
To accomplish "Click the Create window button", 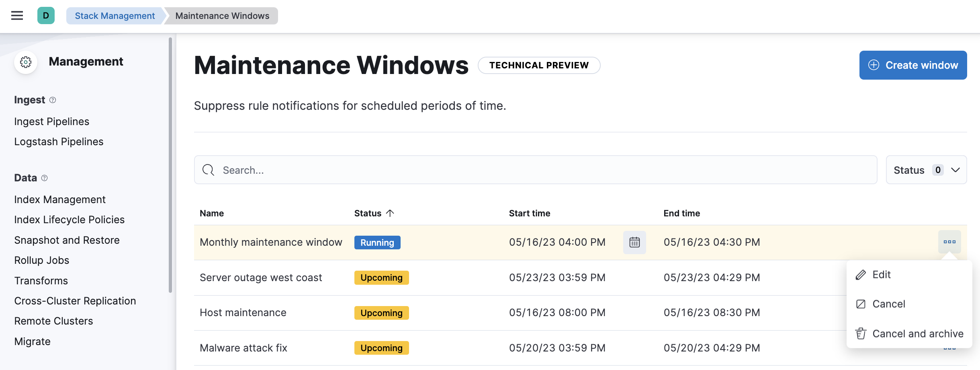I will point(912,65).
